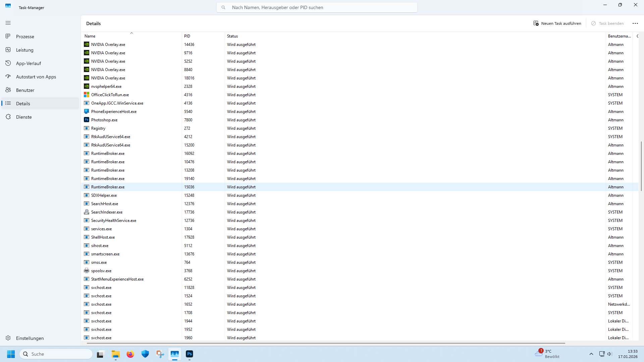Open Leistung performance view icon
644x362 pixels.
coord(8,50)
